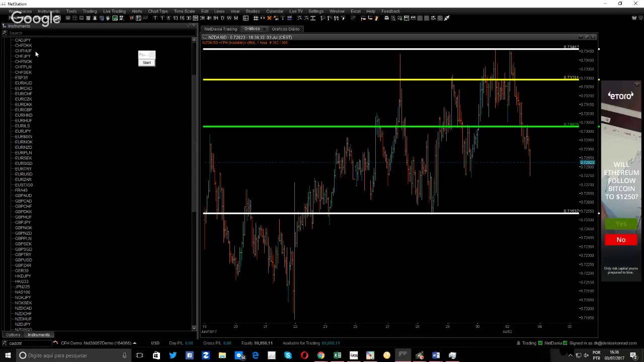Click the tick T timeframe button
Screen dimensions: 644x362
pyautogui.click(x=155, y=18)
